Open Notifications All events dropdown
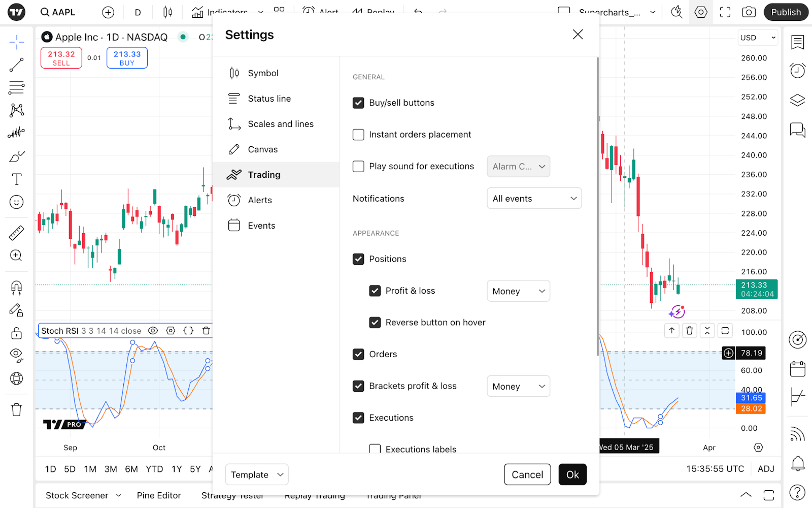 click(x=534, y=199)
